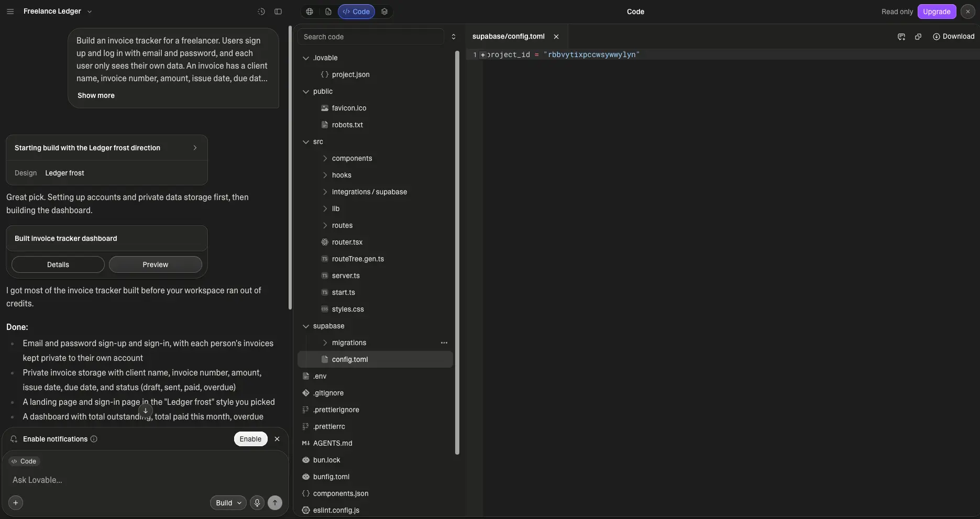This screenshot has width=980, height=519.
Task: Switch to the globe Preview view
Action: click(310, 12)
